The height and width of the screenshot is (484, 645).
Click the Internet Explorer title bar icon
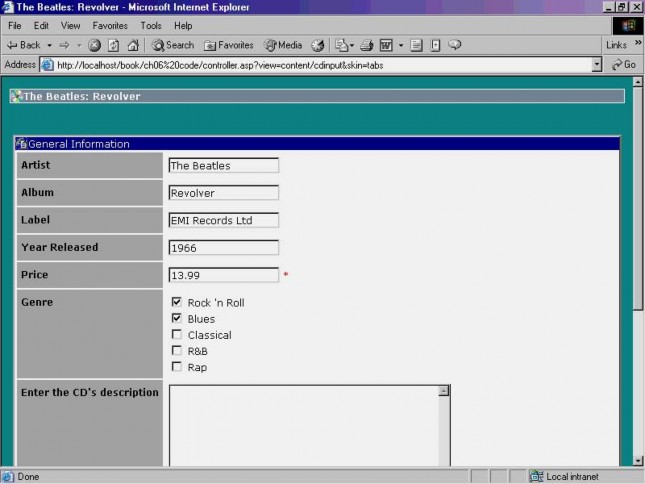7,7
